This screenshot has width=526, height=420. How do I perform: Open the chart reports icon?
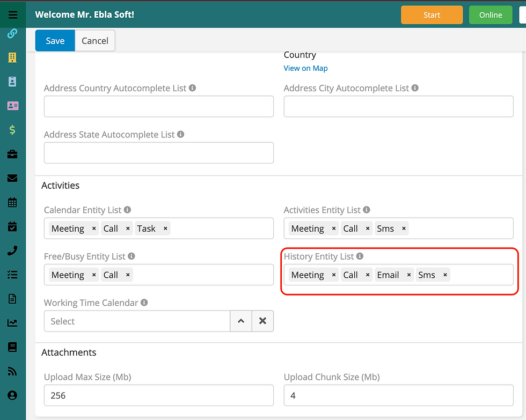point(12,323)
